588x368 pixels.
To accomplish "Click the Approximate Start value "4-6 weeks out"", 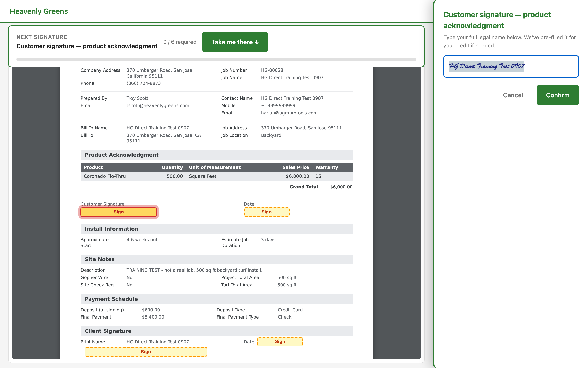I will click(x=142, y=240).
